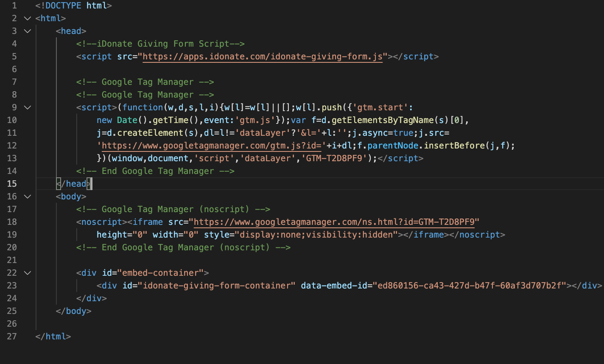Viewport: 604px width, 364px height.
Task: Collapse the html tag fold on line 2
Action: (28, 18)
